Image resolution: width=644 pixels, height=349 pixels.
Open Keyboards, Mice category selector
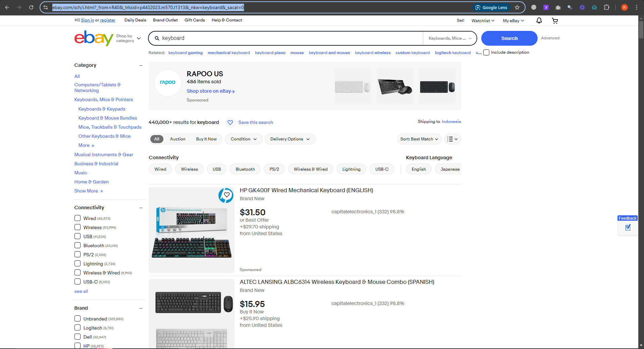(x=450, y=38)
